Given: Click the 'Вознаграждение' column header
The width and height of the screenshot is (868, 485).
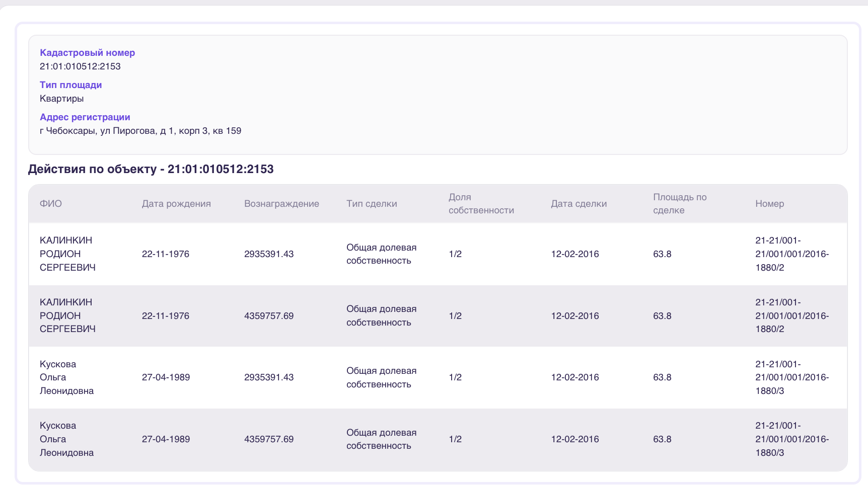Looking at the screenshot, I should (x=281, y=204).
